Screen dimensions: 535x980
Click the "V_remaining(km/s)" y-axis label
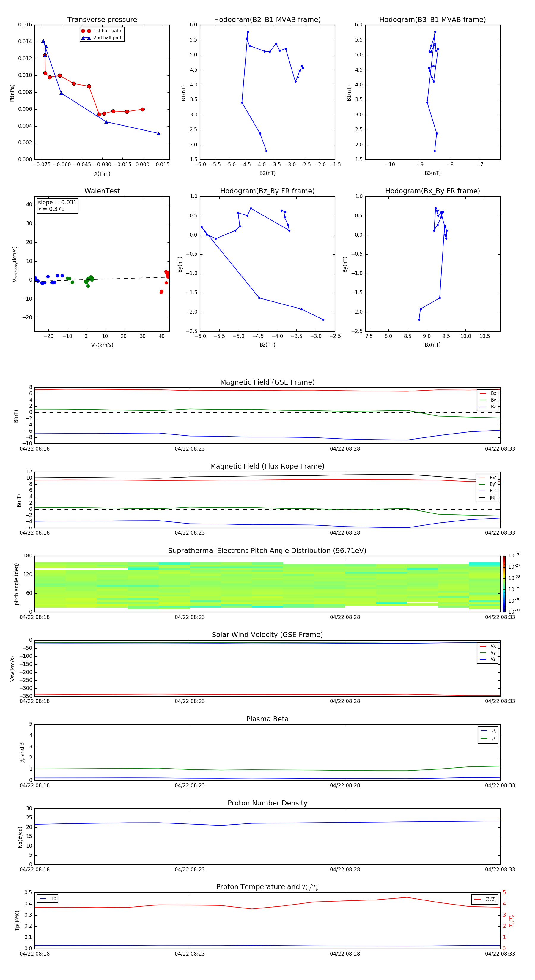15,264
